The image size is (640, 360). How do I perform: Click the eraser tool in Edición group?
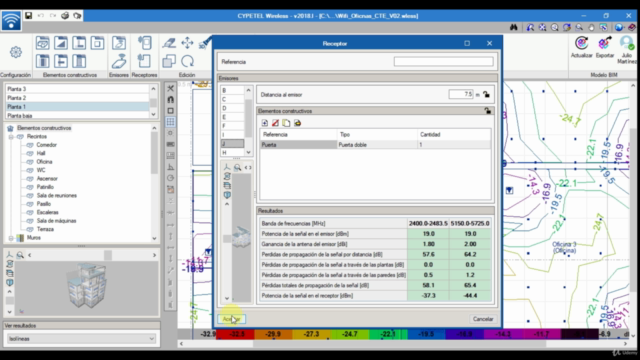point(169,43)
